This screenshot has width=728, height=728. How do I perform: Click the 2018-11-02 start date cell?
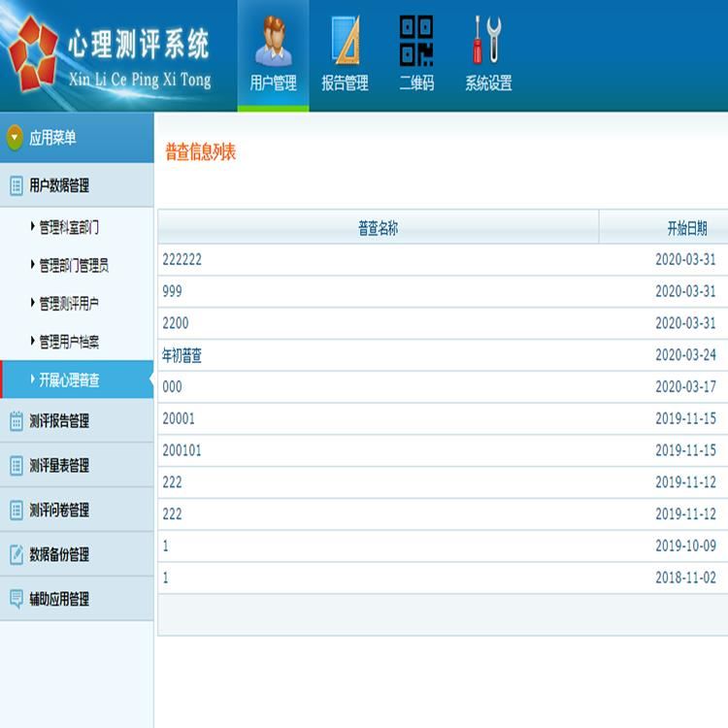coord(685,578)
